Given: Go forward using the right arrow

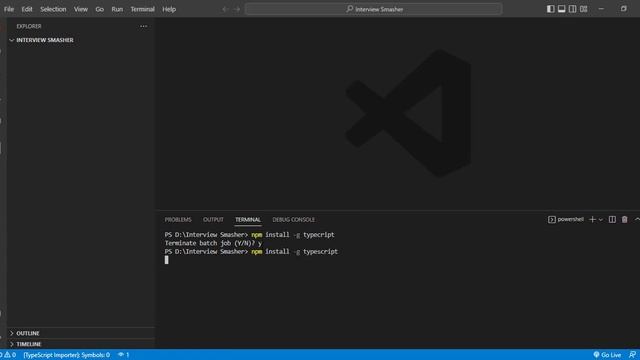Looking at the screenshot, I should pyautogui.click(x=237, y=9).
